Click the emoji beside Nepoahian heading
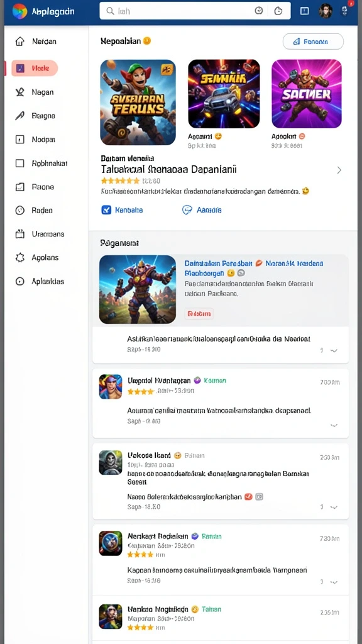 (147, 41)
